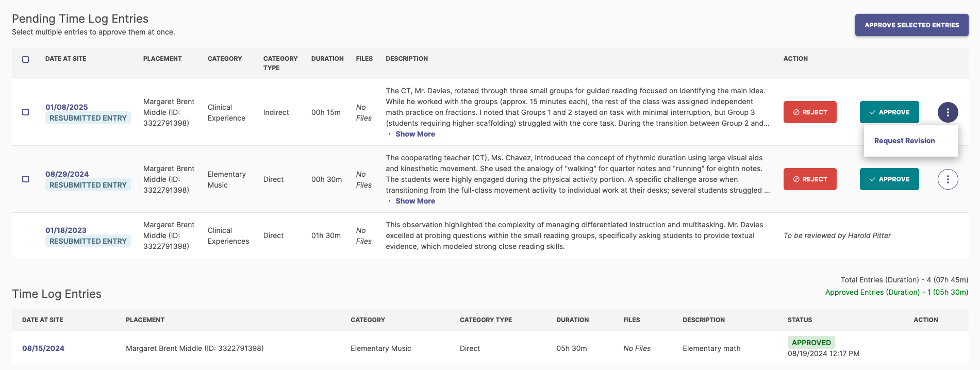Open the 08/15/2024 approved entry link

point(43,348)
